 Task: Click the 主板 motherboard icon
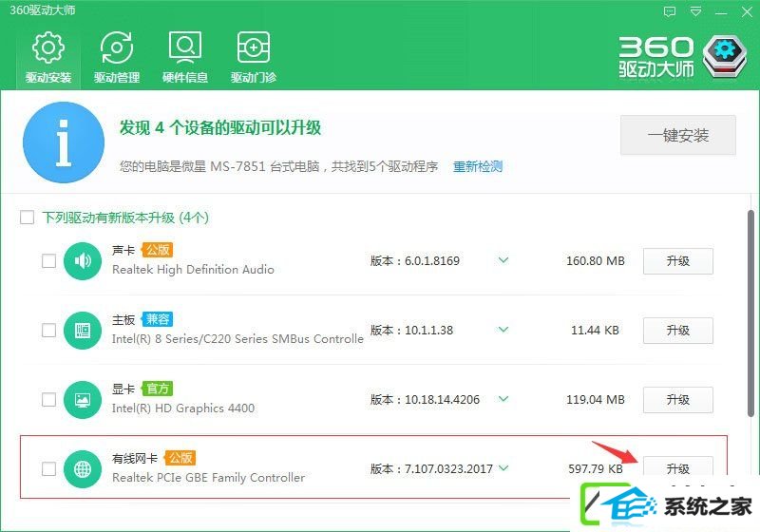coord(83,331)
